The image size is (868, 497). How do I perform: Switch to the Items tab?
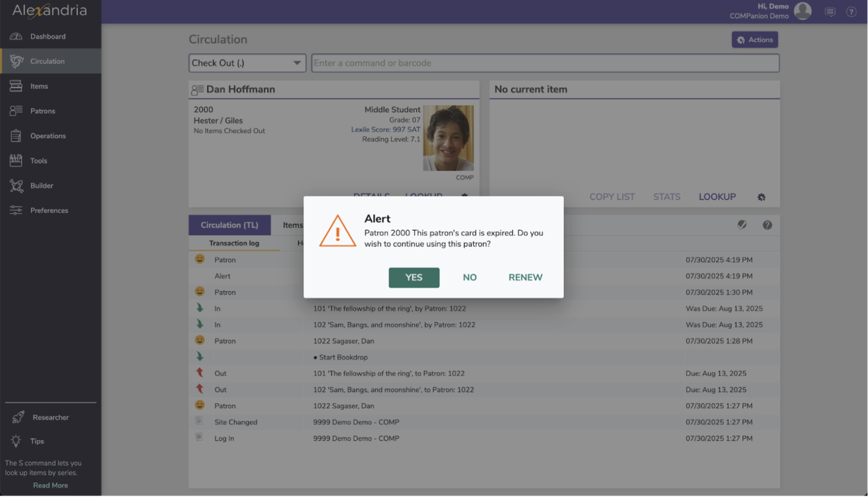[x=292, y=225]
